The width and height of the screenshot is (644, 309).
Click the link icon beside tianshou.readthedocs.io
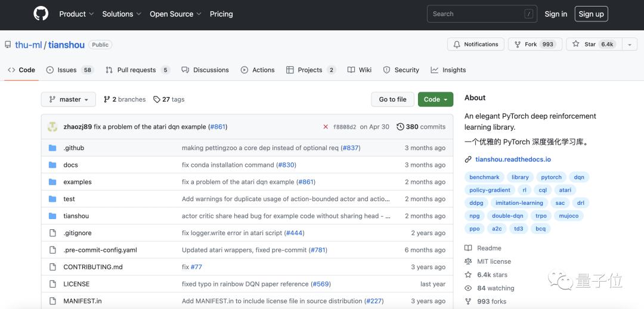click(x=468, y=160)
